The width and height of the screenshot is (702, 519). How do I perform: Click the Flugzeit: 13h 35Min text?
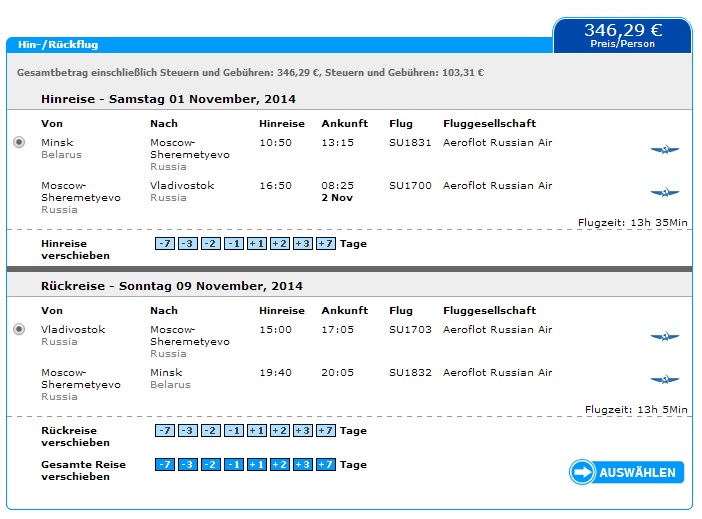[632, 223]
